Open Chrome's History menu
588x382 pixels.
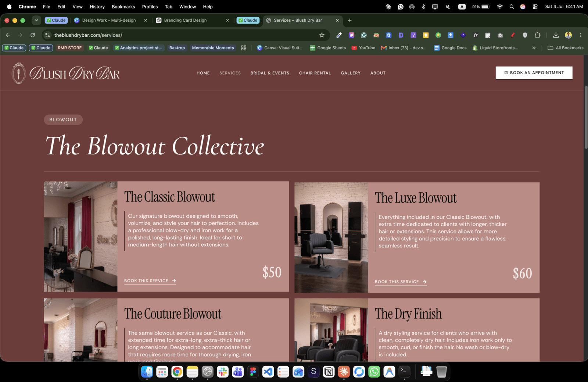click(x=97, y=7)
